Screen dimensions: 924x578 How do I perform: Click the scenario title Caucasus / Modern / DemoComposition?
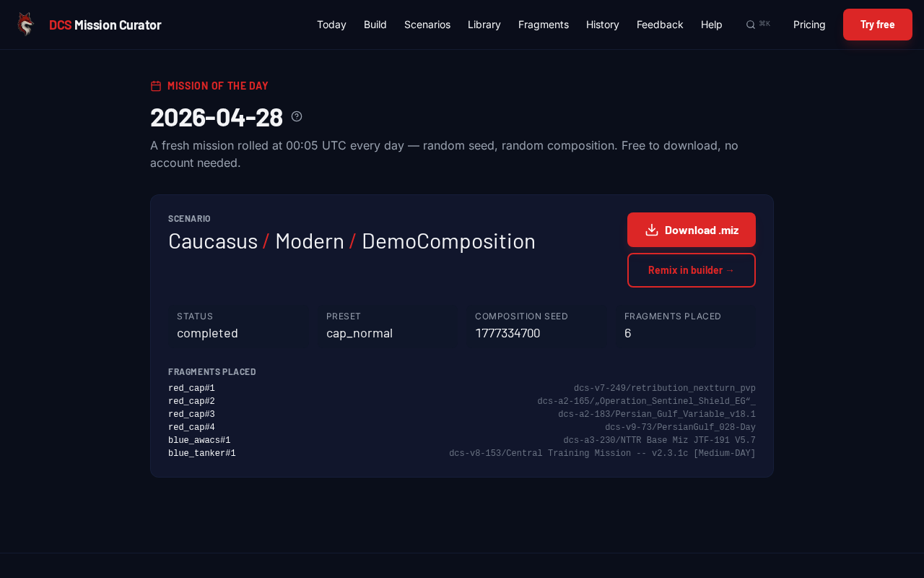pyautogui.click(x=352, y=241)
